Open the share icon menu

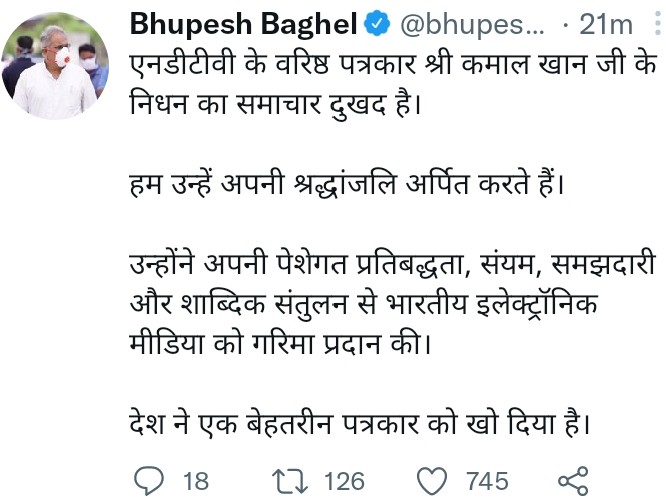click(573, 481)
